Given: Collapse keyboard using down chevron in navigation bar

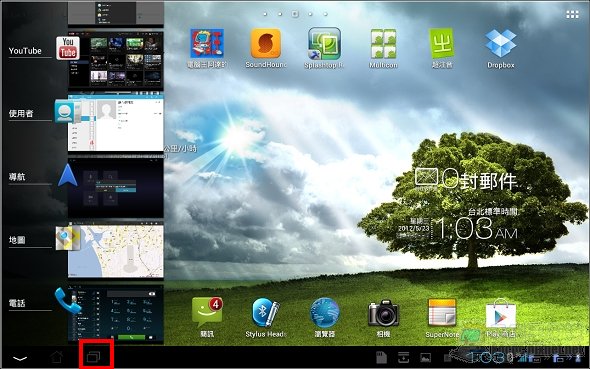Looking at the screenshot, I should [x=20, y=358].
